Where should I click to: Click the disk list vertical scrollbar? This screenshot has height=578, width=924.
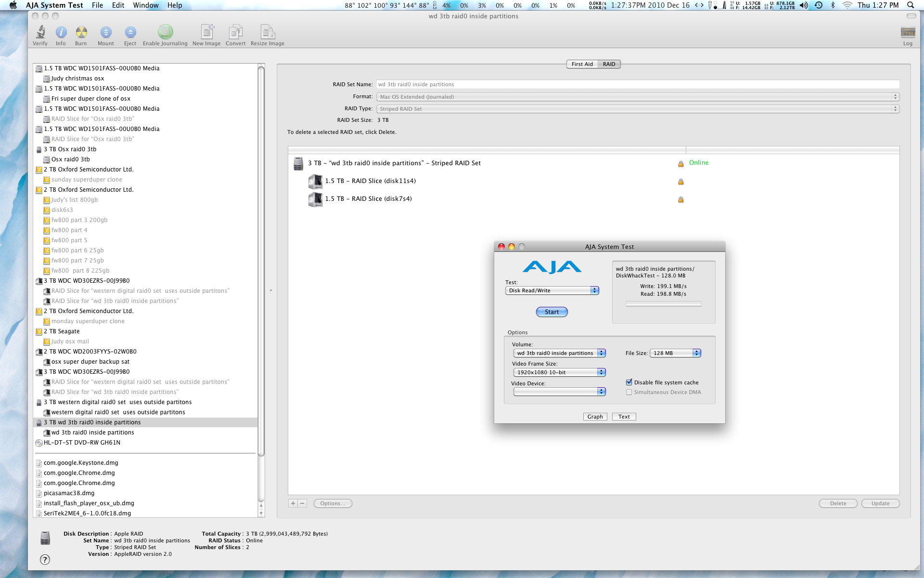pyautogui.click(x=261, y=260)
